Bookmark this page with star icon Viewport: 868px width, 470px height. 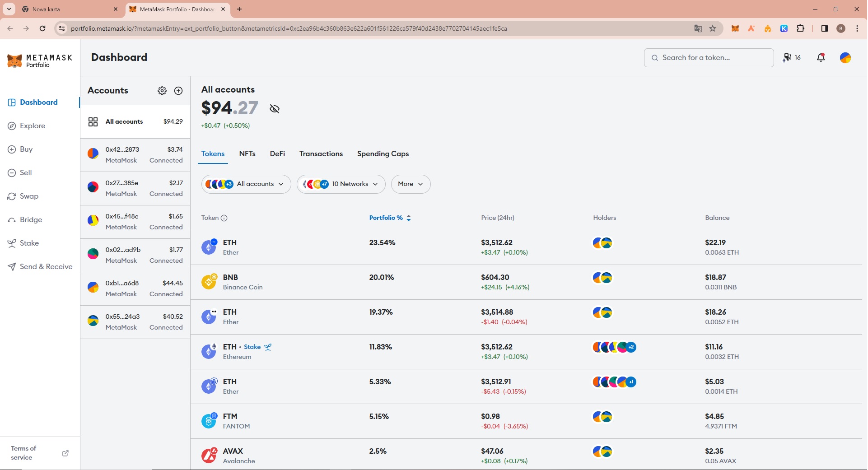point(713,28)
